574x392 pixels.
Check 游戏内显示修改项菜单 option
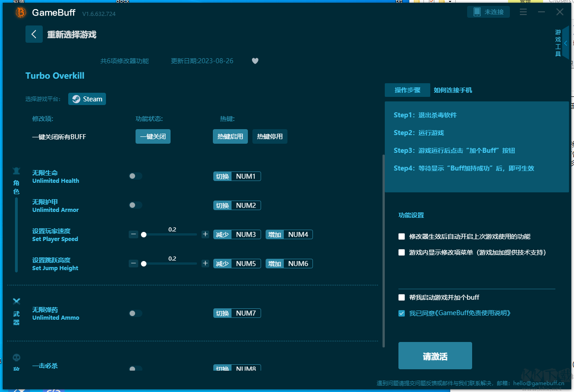click(402, 252)
